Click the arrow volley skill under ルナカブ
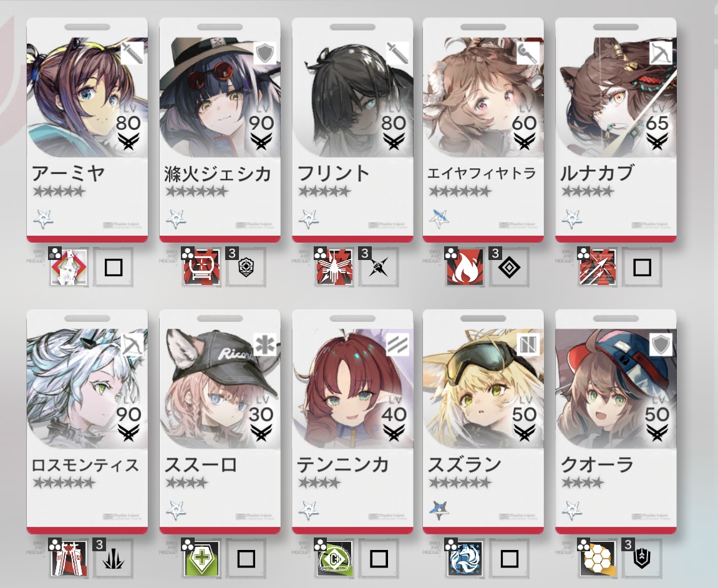Viewport: 718px width, 588px height. (x=598, y=267)
